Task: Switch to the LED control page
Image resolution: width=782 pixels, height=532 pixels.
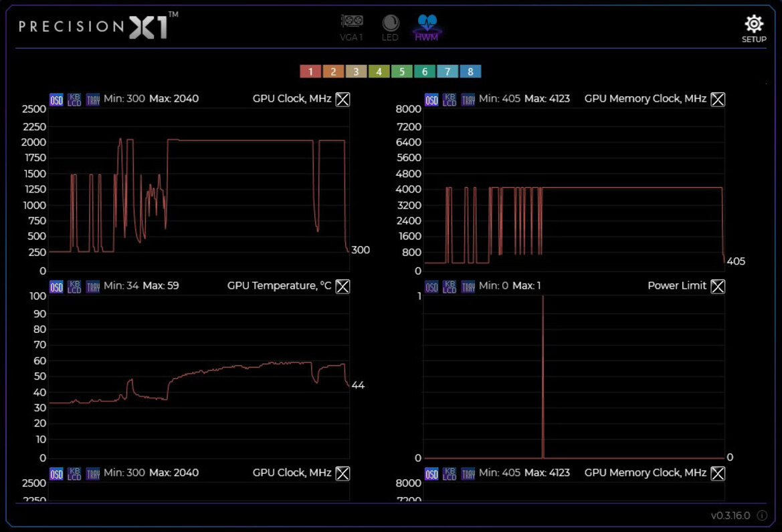Action: click(x=390, y=28)
